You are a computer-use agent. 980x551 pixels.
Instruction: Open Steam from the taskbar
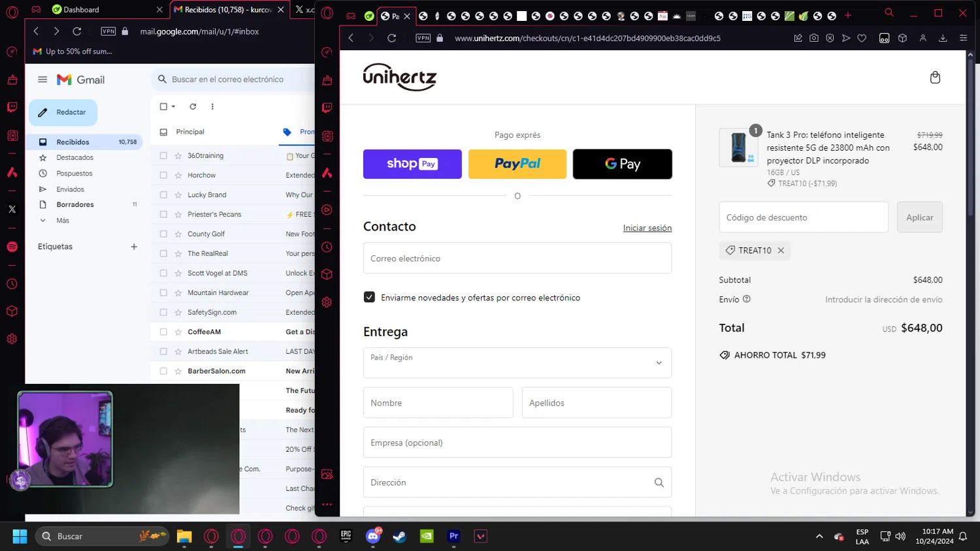click(x=399, y=537)
